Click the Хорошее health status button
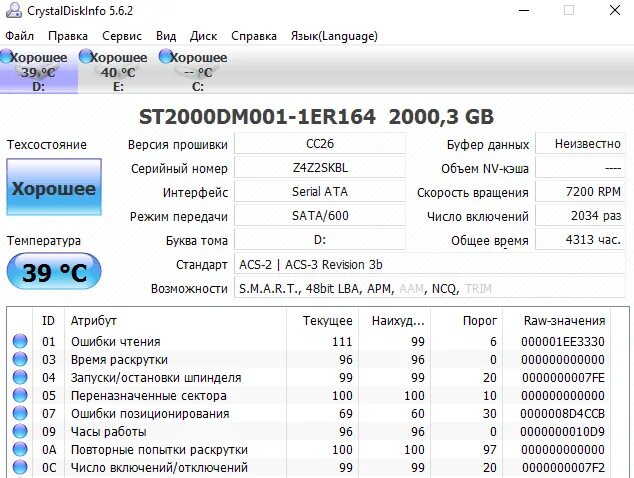The width and height of the screenshot is (634, 478). click(54, 187)
